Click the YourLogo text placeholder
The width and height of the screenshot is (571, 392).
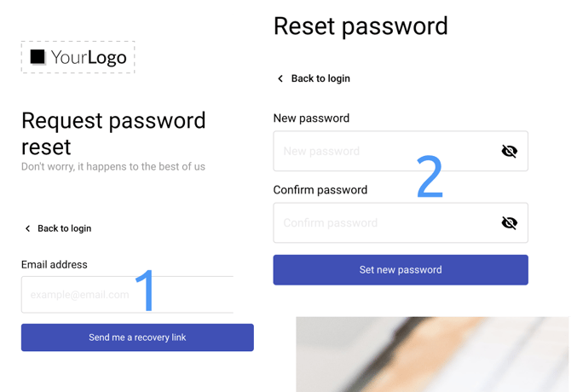[89, 58]
